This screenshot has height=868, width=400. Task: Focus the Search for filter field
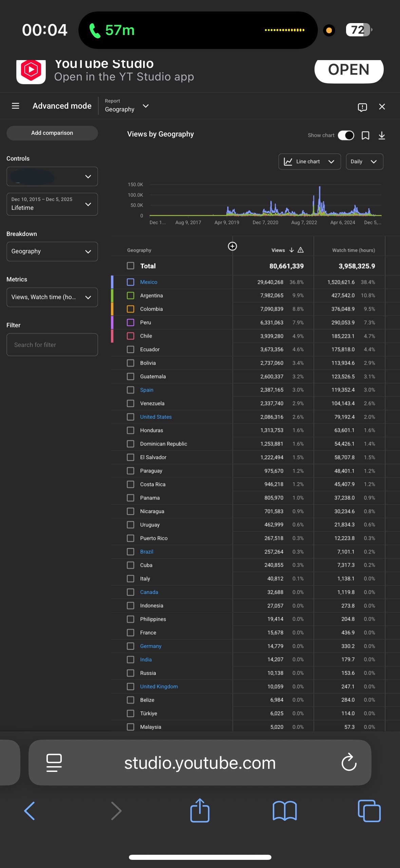coord(52,345)
